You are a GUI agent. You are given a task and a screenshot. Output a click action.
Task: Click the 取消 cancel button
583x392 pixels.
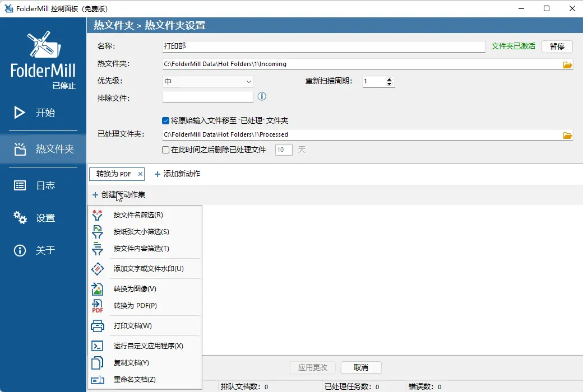(x=361, y=367)
